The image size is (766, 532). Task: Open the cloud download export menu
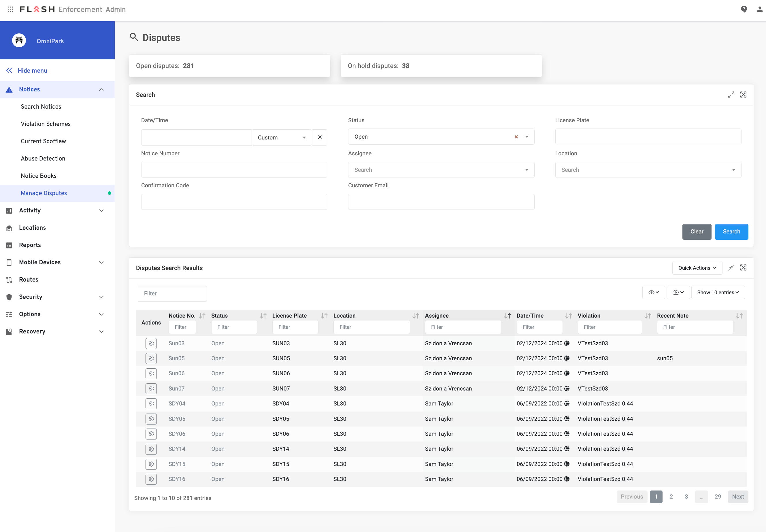pyautogui.click(x=678, y=292)
